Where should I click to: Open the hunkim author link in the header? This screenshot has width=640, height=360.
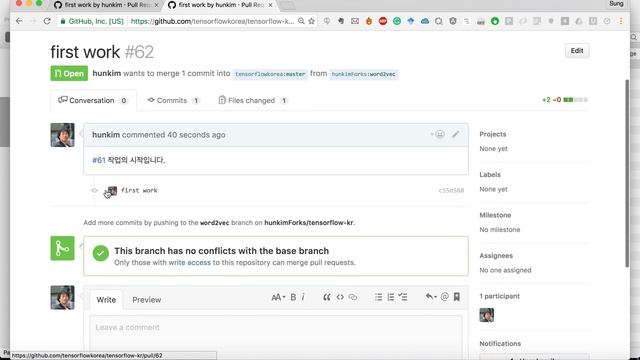tap(107, 73)
